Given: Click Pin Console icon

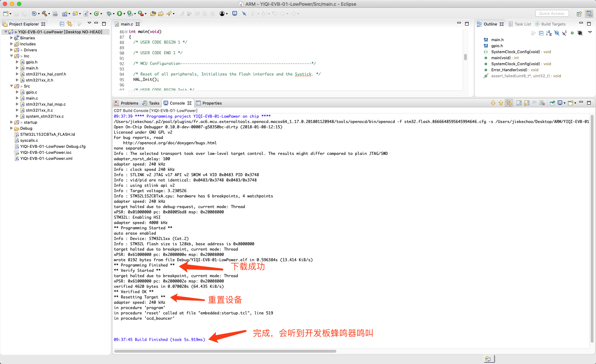Looking at the screenshot, I should 552,103.
